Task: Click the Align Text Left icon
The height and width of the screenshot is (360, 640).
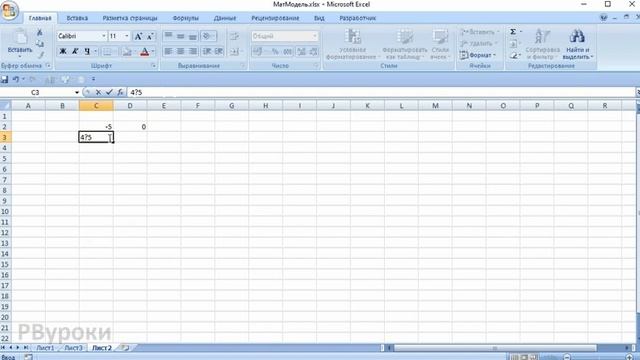Action: (x=168, y=51)
